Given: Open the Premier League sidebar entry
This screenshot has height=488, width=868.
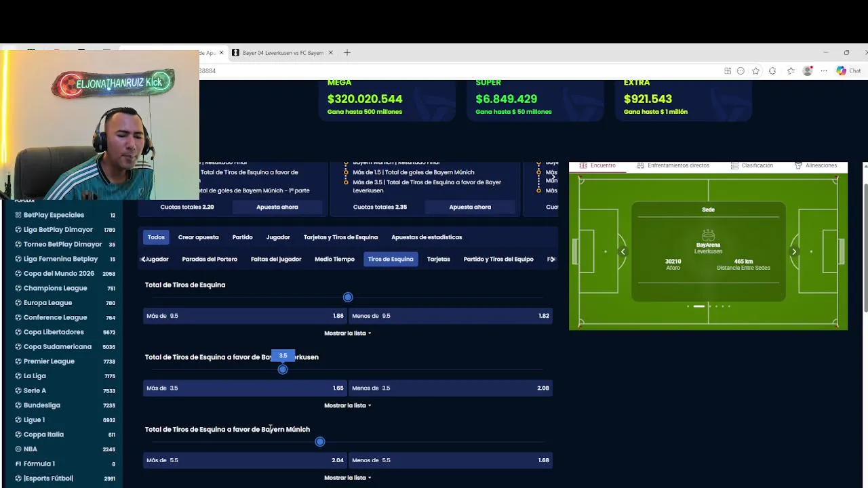Looking at the screenshot, I should coord(65,361).
